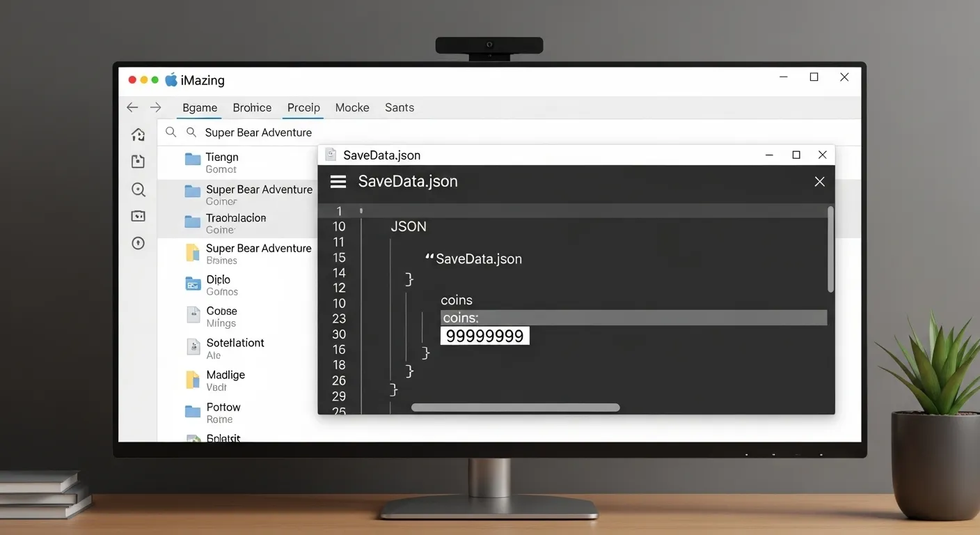Open the hamburger menu in SaveData.json editor
Image resolution: width=980 pixels, height=535 pixels.
click(x=338, y=182)
